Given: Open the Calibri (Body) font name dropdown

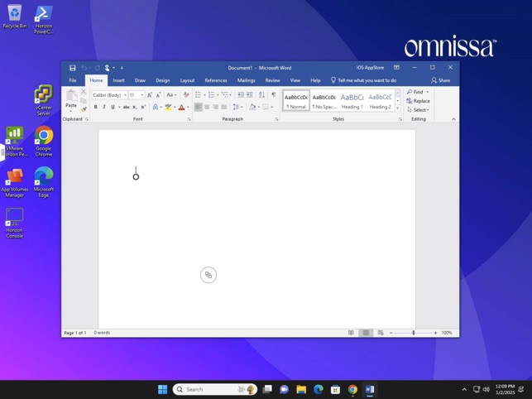Looking at the screenshot, I should click(x=126, y=95).
